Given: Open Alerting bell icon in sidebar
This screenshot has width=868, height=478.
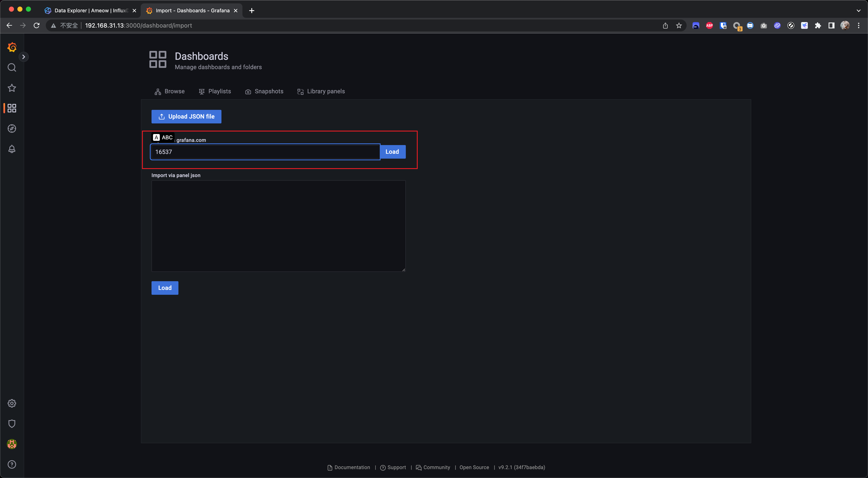Looking at the screenshot, I should (x=12, y=149).
